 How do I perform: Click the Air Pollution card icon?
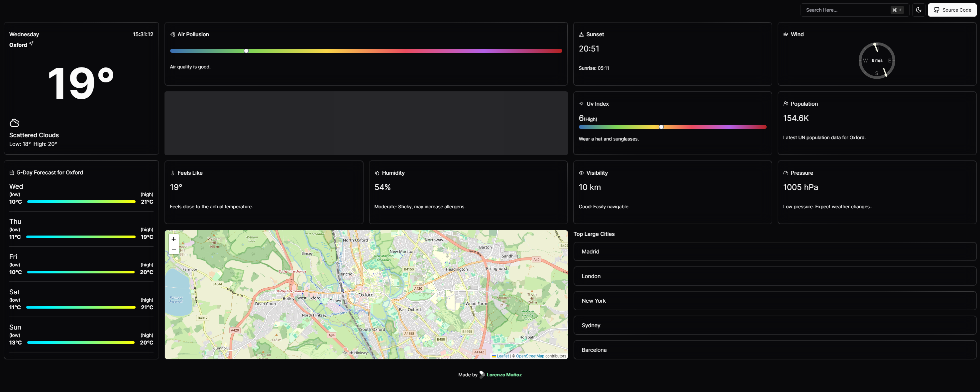(172, 34)
